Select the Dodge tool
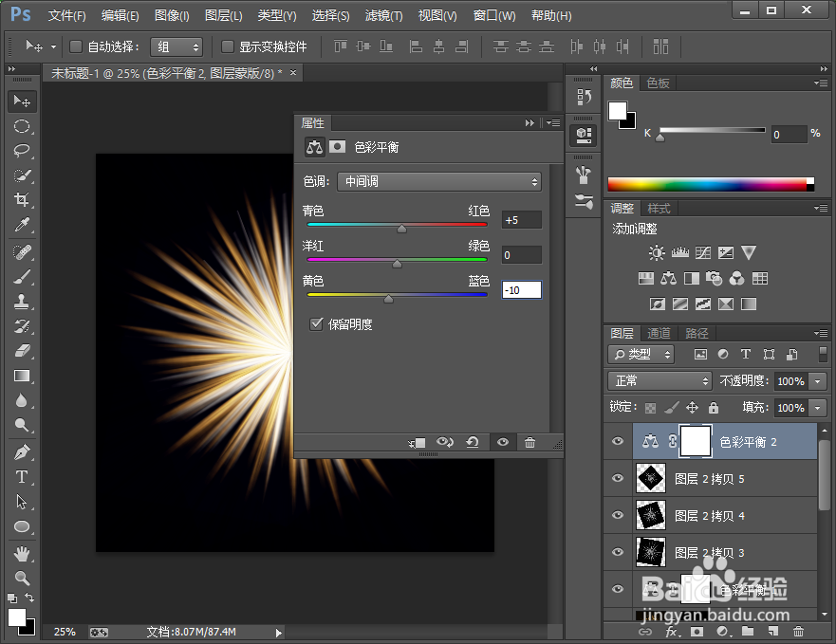This screenshot has height=644, width=836. [22, 425]
